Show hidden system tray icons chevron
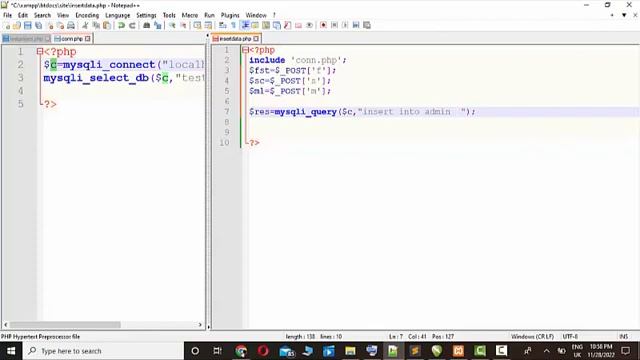This screenshot has height=360, width=640. click(547, 351)
